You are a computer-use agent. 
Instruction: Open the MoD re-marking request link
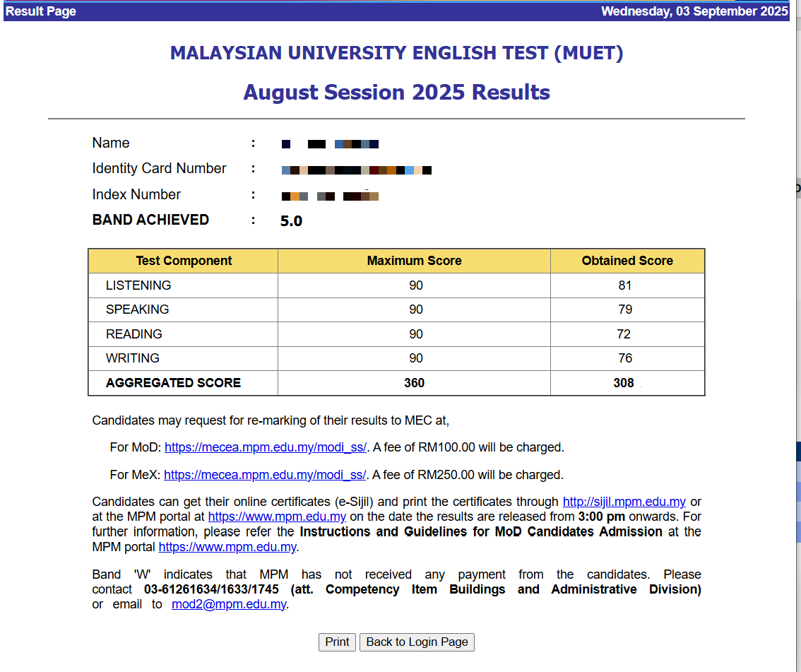[x=266, y=447]
